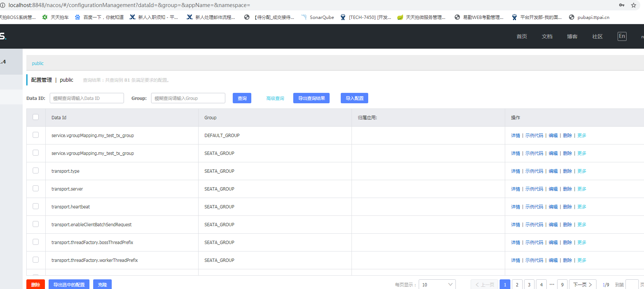Open 天天拍车 bookmark
This screenshot has width=644, height=289.
point(55,17)
